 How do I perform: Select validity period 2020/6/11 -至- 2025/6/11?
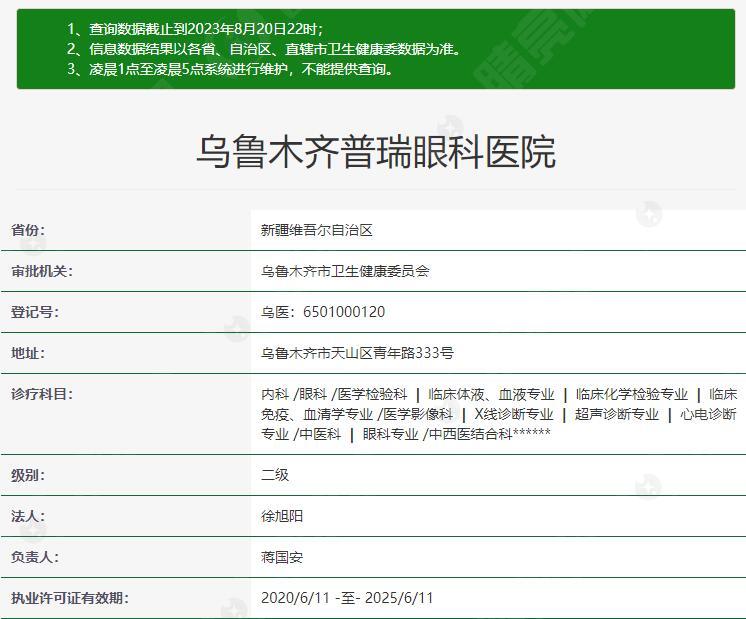[347, 598]
